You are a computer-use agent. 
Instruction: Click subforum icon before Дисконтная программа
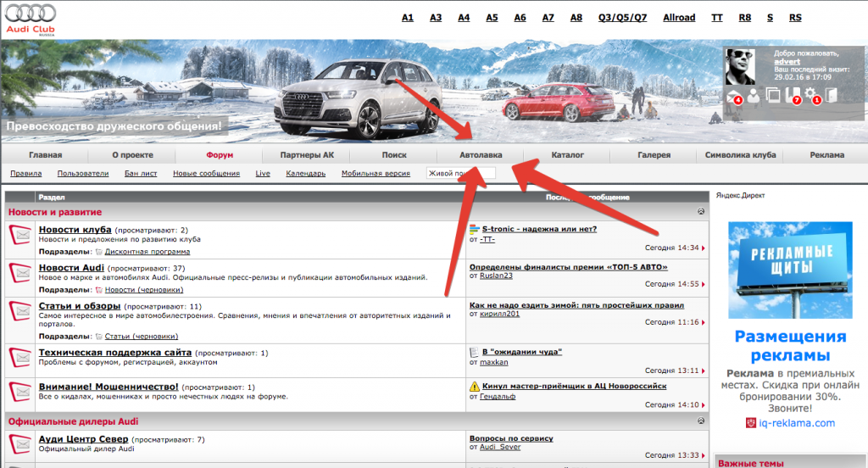99,252
